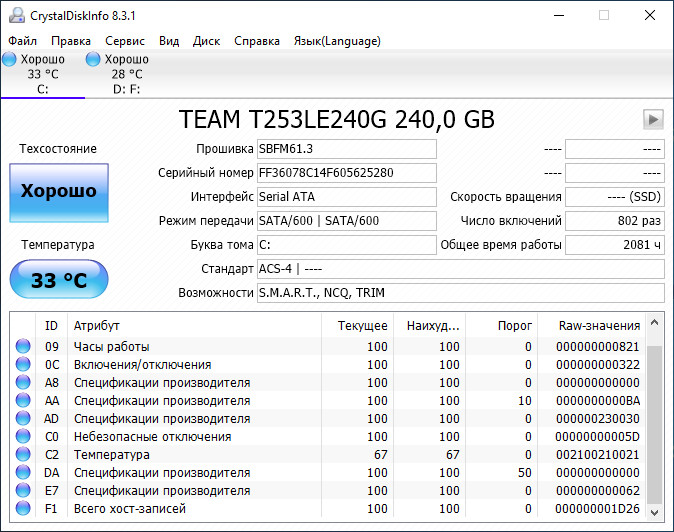Viewport: 674px width, 532px height.
Task: Click the Число включений field 802 раз
Action: click(615, 221)
